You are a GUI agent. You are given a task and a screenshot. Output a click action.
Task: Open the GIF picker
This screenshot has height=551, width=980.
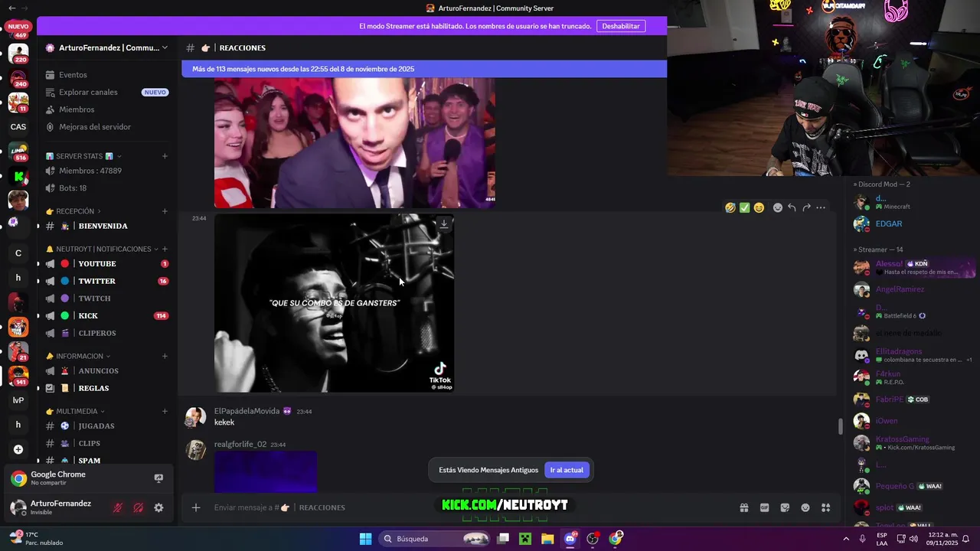(x=764, y=507)
